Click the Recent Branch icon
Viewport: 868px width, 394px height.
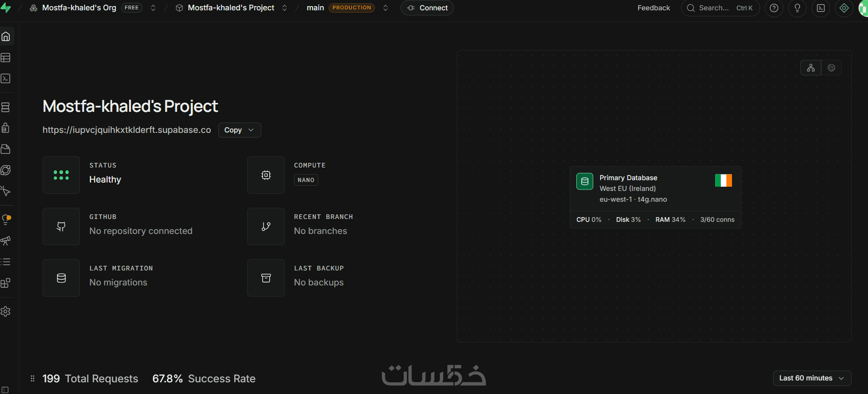click(x=266, y=226)
